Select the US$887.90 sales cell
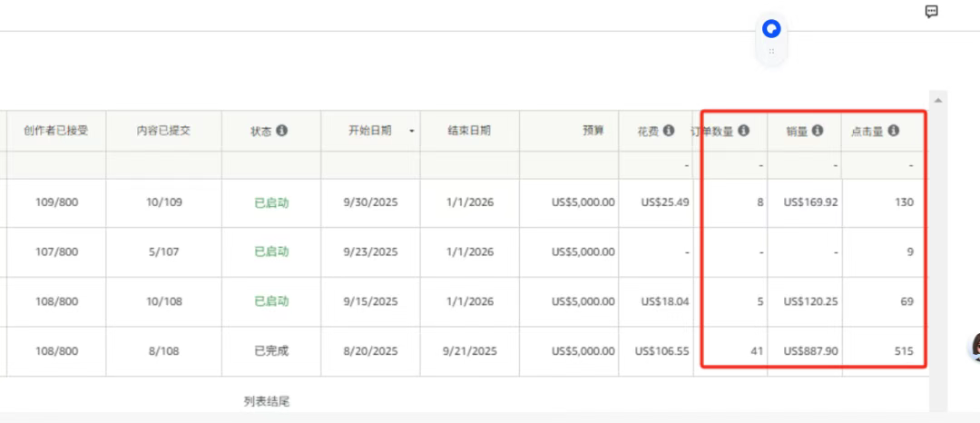The image size is (980, 423). tap(810, 350)
